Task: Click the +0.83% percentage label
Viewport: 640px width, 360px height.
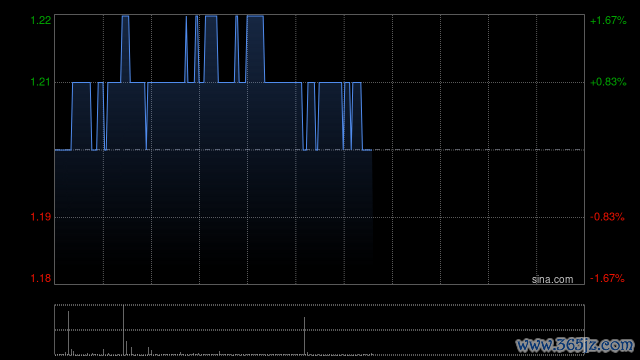Action: coord(608,82)
